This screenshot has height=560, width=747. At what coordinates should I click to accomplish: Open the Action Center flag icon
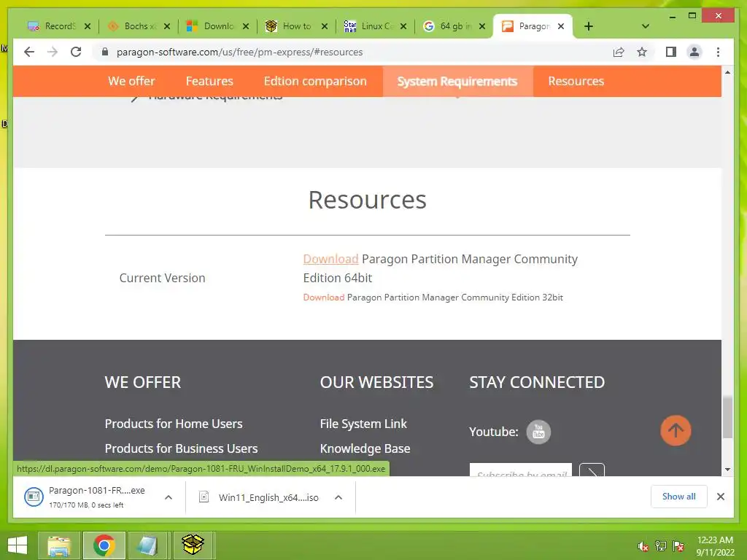pyautogui.click(x=678, y=546)
